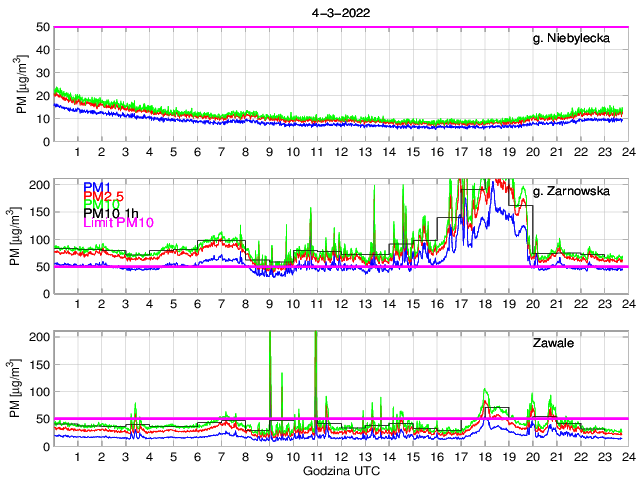Image resolution: width=640 pixels, height=480 pixels.
Task: Click hour "1" tick under Niebylecka plot
Action: tap(78, 152)
